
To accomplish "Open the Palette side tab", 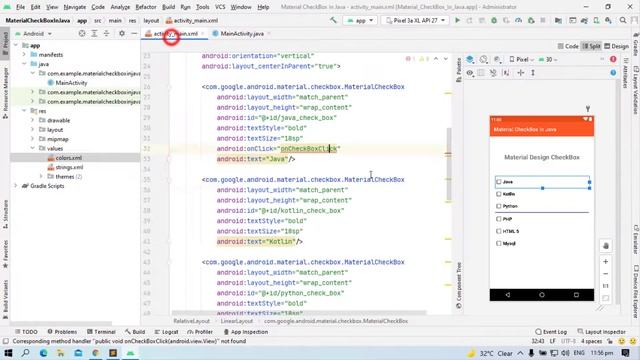I will coord(459,70).
